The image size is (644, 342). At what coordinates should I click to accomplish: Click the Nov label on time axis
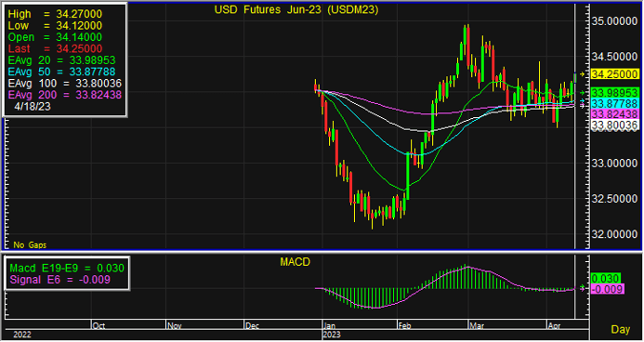pyautogui.click(x=174, y=325)
